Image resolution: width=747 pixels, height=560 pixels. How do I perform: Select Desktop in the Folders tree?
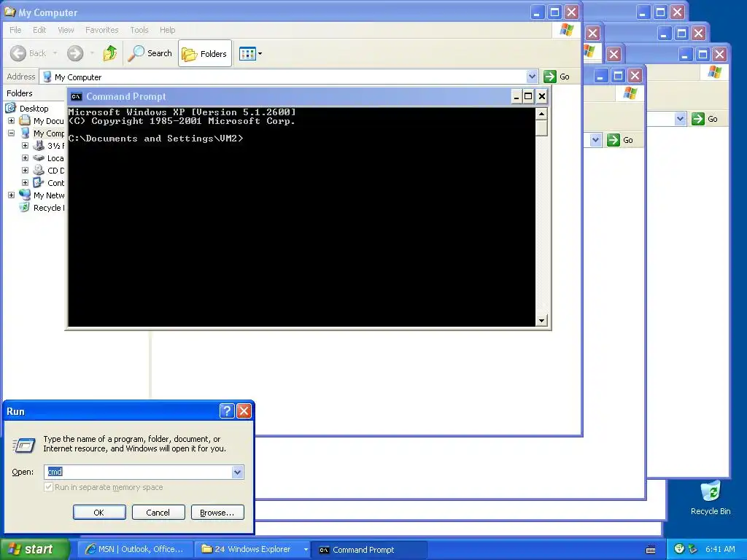click(x=34, y=109)
